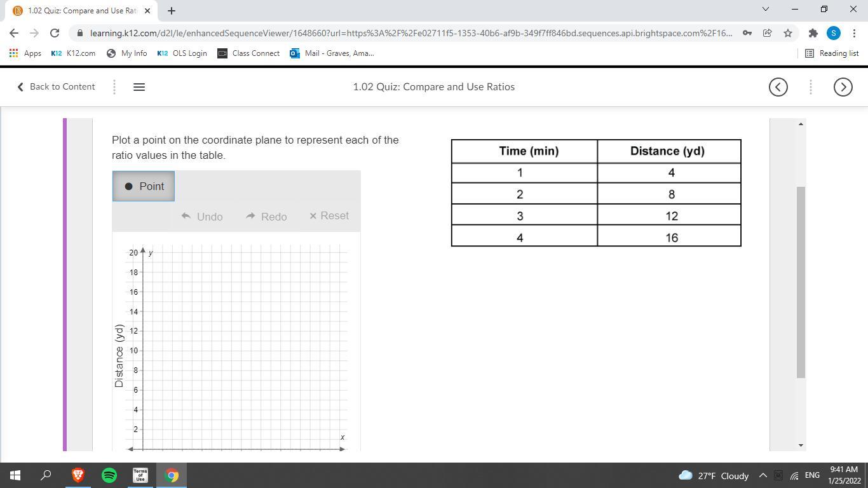Open Class Connect bookmark
The height and width of the screenshot is (488, 868).
[x=248, y=53]
